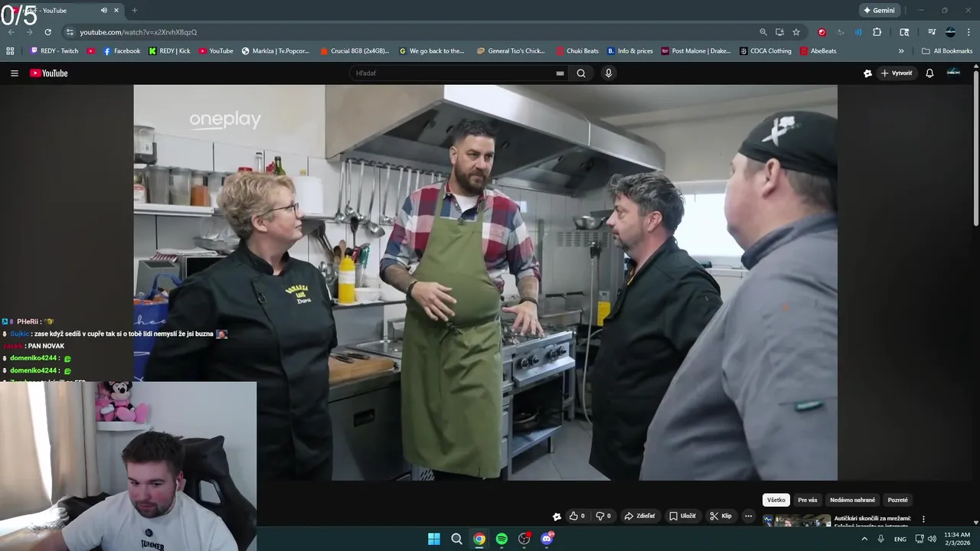Open the REDY - Twitch bookmark
The image size is (980, 551).
tap(54, 51)
